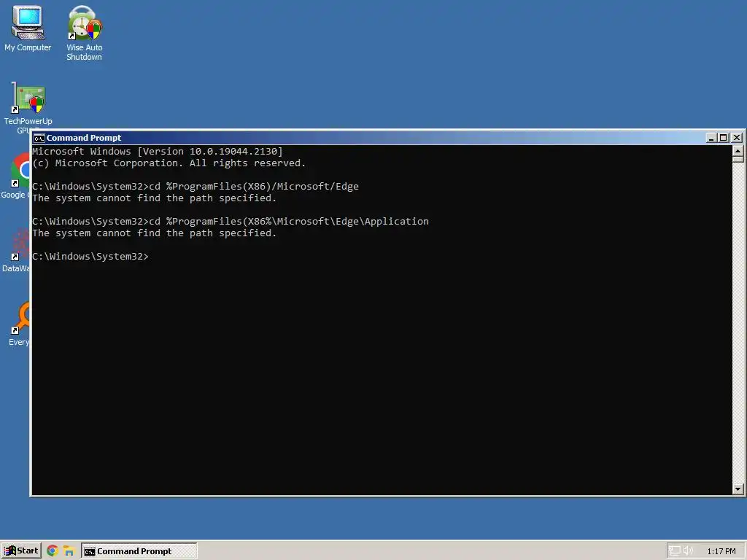
Task: Show the 1:17 PM clock details
Action: click(x=721, y=551)
